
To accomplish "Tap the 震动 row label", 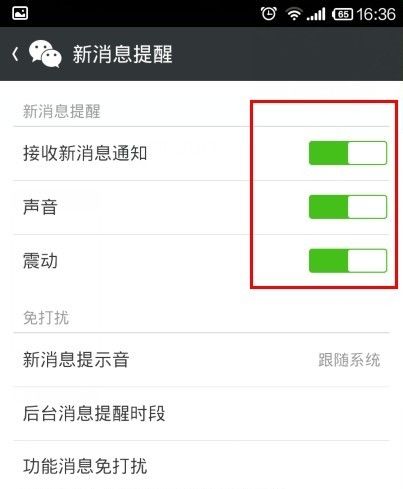I will (x=40, y=261).
